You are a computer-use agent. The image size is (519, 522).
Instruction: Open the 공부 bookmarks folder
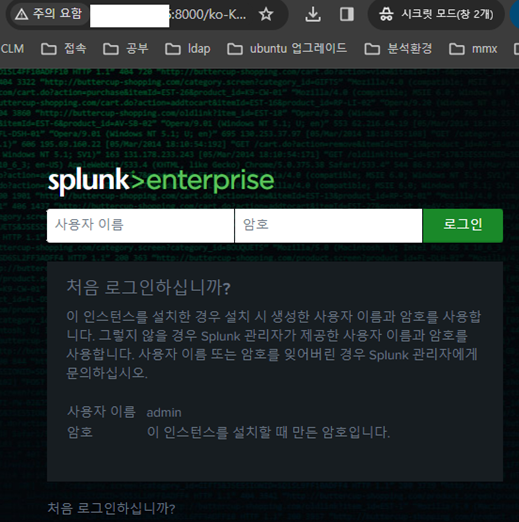click(126, 49)
